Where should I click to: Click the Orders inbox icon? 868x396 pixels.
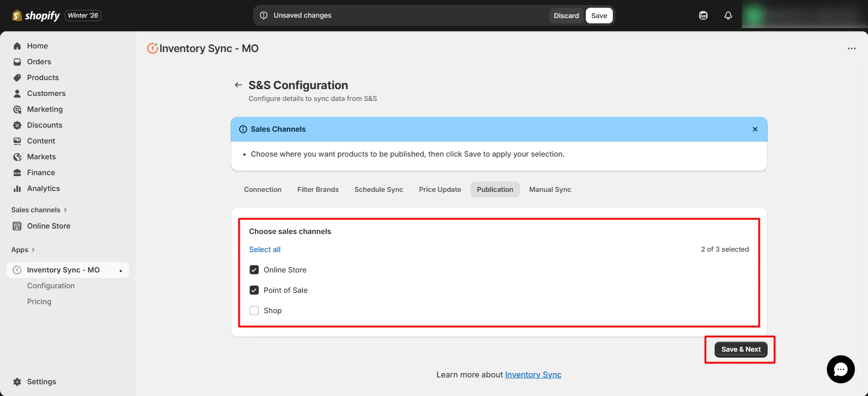click(17, 62)
